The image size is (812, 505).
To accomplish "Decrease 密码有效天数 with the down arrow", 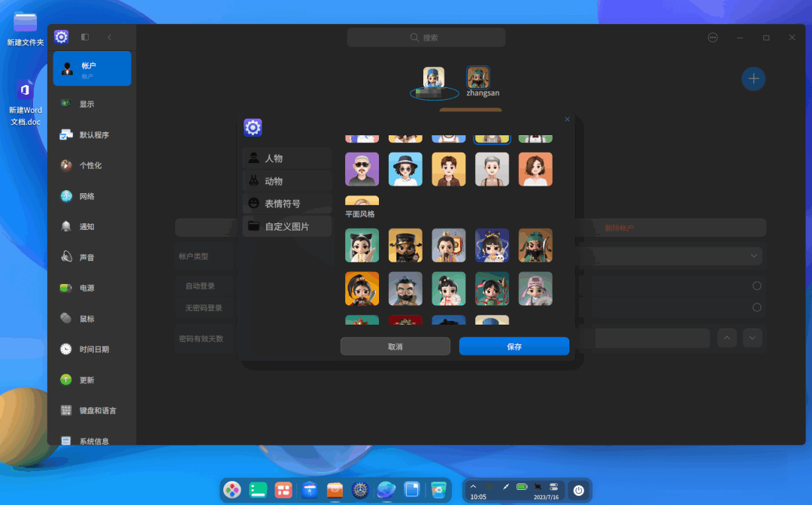I will tap(753, 338).
